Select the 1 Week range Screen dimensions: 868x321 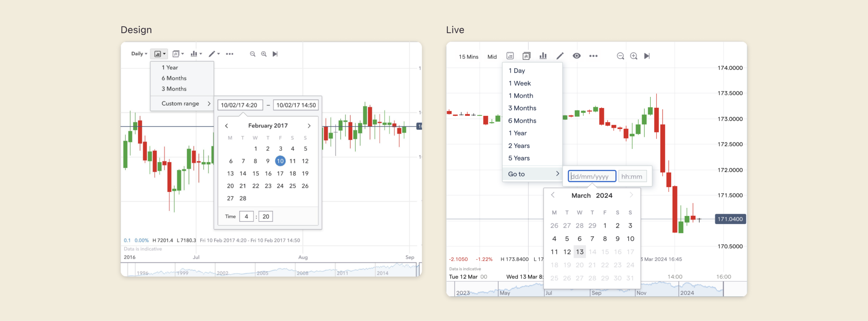(532, 83)
